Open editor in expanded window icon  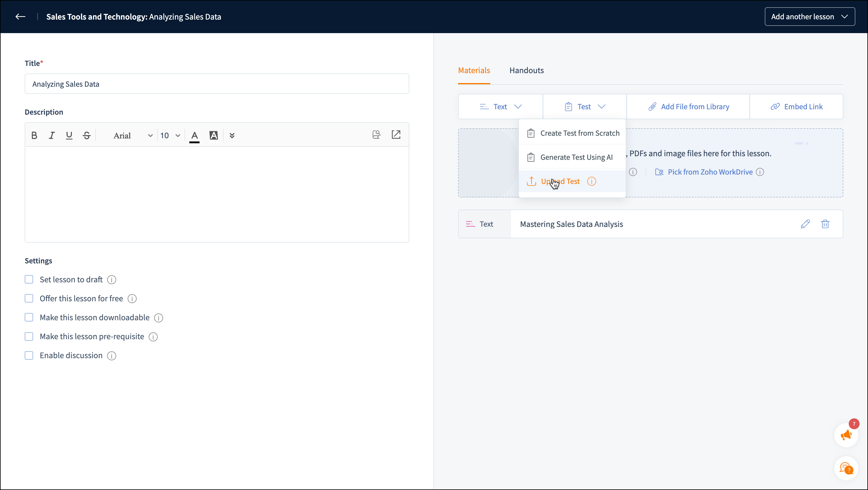(x=396, y=135)
